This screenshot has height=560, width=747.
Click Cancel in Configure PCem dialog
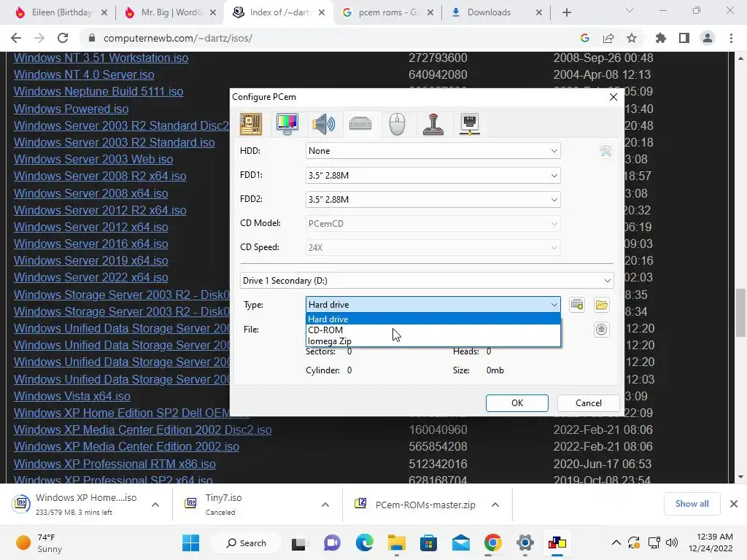pyautogui.click(x=589, y=402)
